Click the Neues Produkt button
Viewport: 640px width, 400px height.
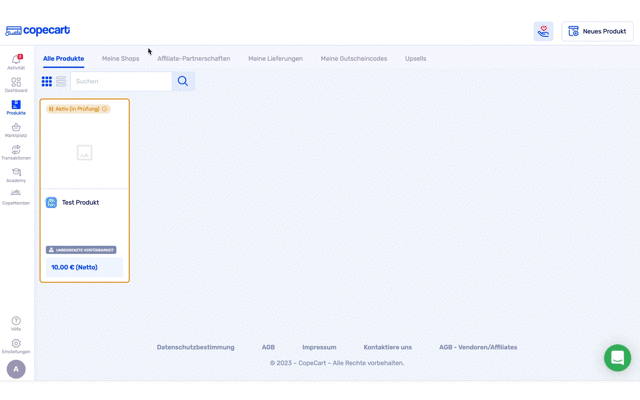pyautogui.click(x=597, y=31)
